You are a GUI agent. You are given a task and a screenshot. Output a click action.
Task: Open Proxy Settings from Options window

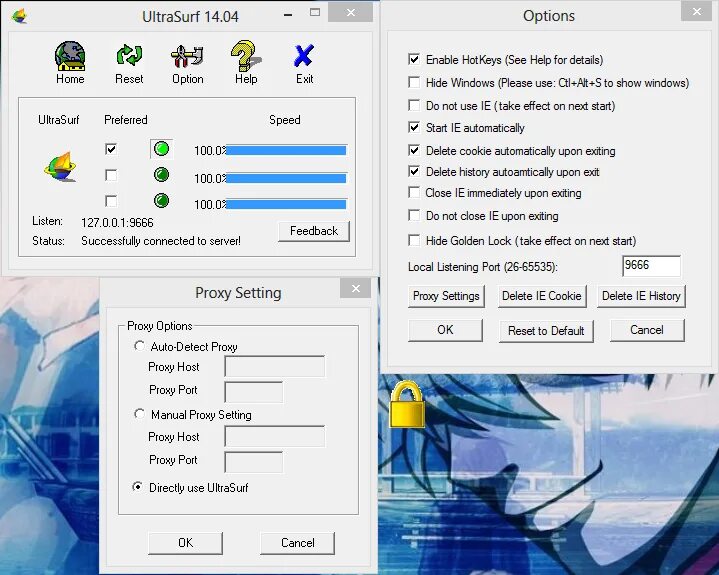(x=446, y=296)
